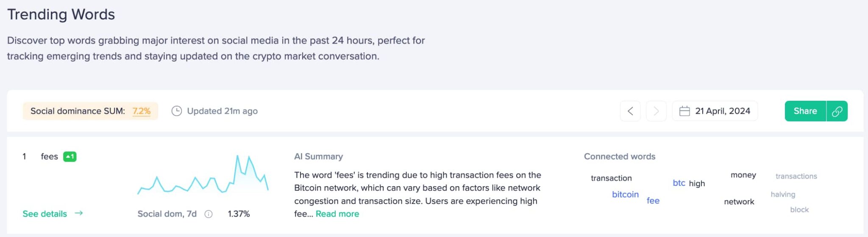This screenshot has width=868, height=237.
Task: Click the See details arrow icon
Action: [x=79, y=213]
